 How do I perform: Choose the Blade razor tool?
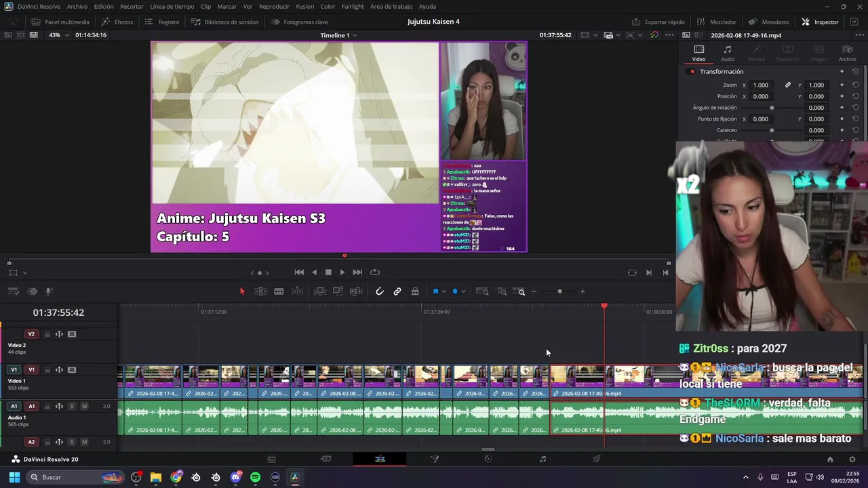(x=279, y=291)
